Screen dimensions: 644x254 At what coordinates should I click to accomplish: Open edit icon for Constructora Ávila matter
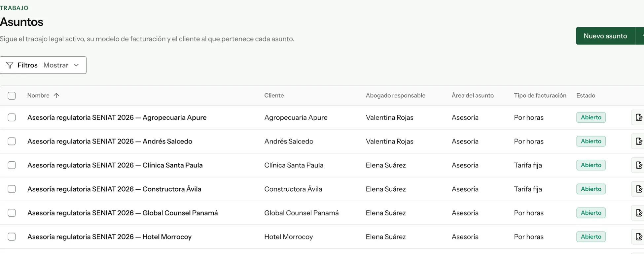(x=638, y=189)
